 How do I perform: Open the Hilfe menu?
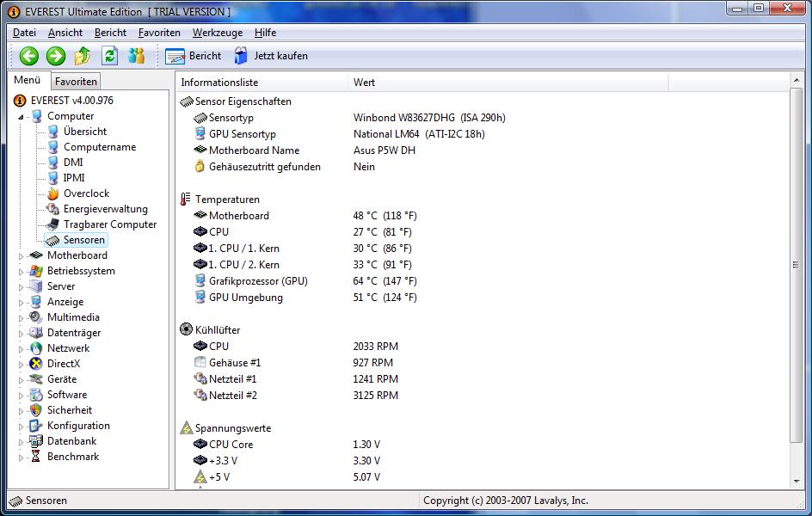265,33
